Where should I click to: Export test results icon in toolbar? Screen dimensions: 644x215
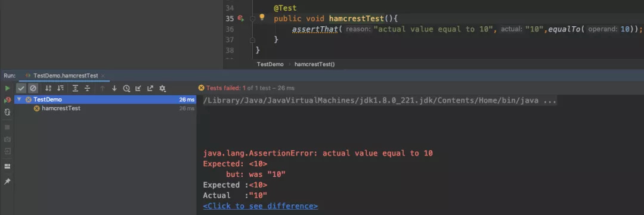(150, 88)
